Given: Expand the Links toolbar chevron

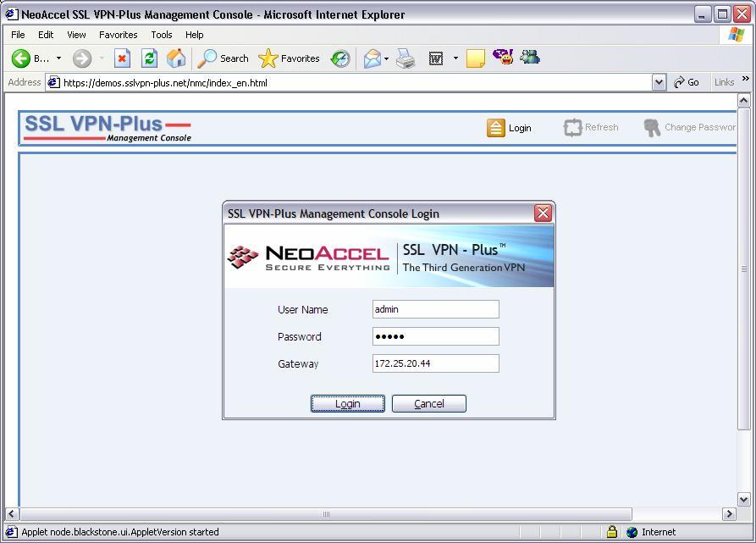Looking at the screenshot, I should [745, 79].
